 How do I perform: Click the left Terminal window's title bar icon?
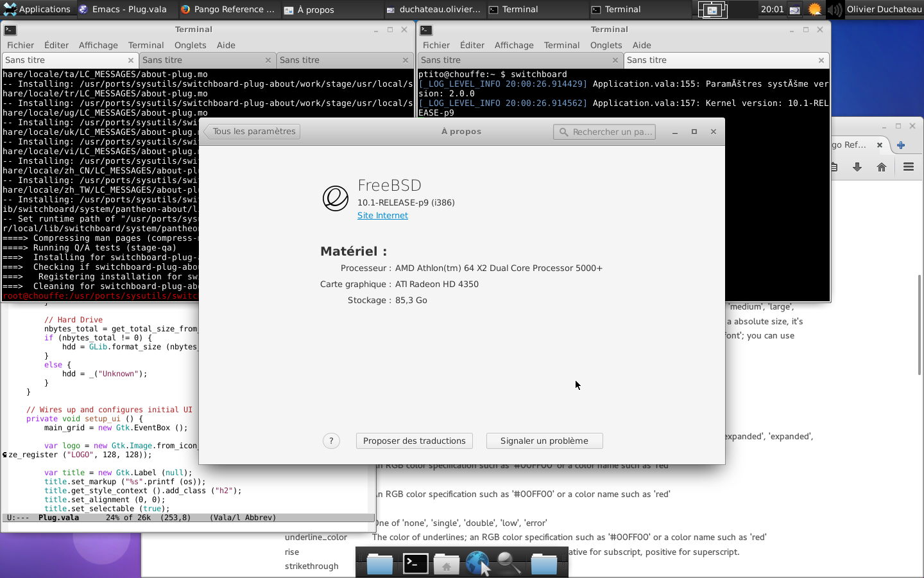10,30
